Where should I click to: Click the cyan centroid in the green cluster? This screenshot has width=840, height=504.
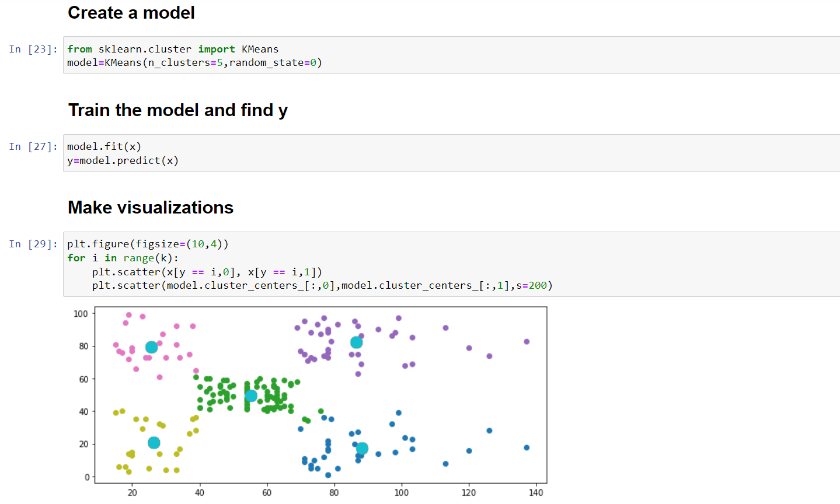tap(251, 395)
